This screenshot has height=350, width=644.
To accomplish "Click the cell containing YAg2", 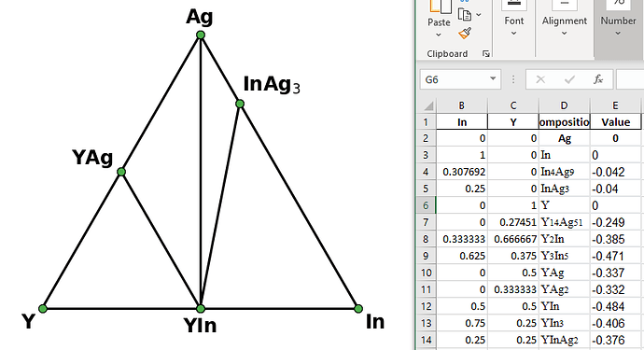I will [x=565, y=289].
